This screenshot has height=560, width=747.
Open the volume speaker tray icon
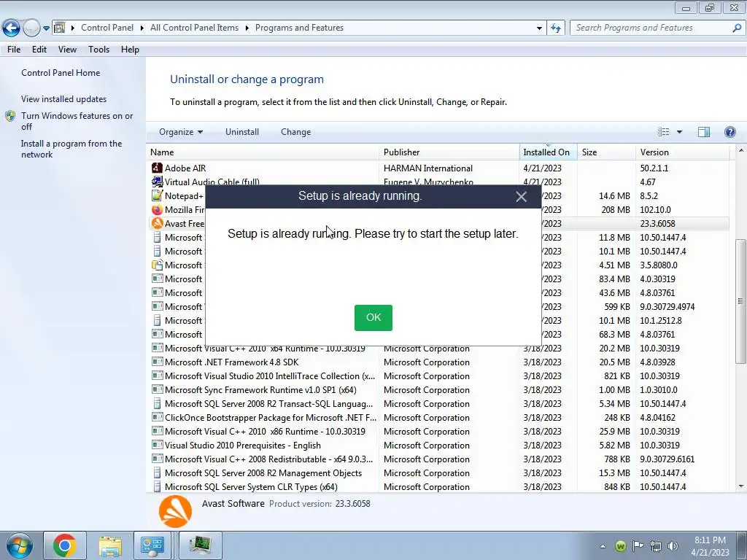pyautogui.click(x=673, y=546)
